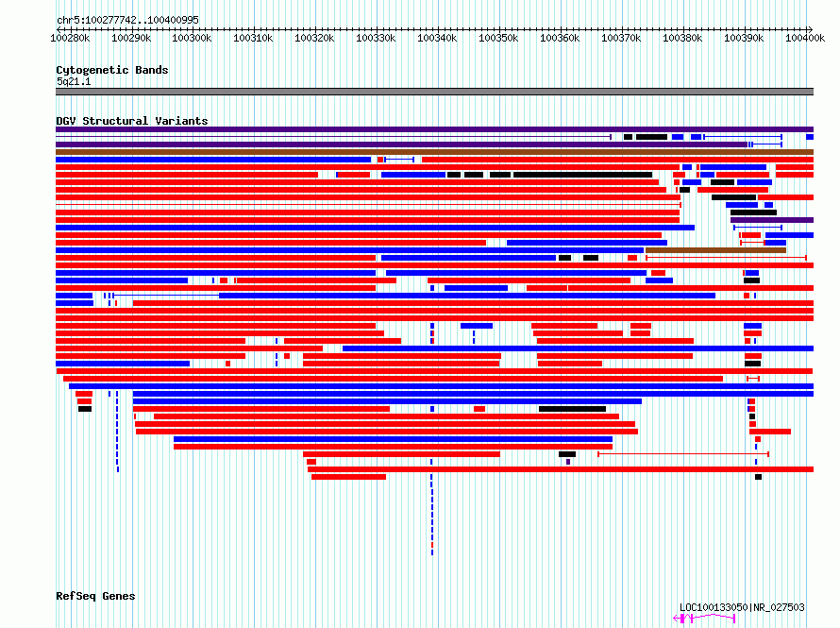Open the RefSeq Genes track title
This screenshot has width=840, height=628.
coord(95,596)
